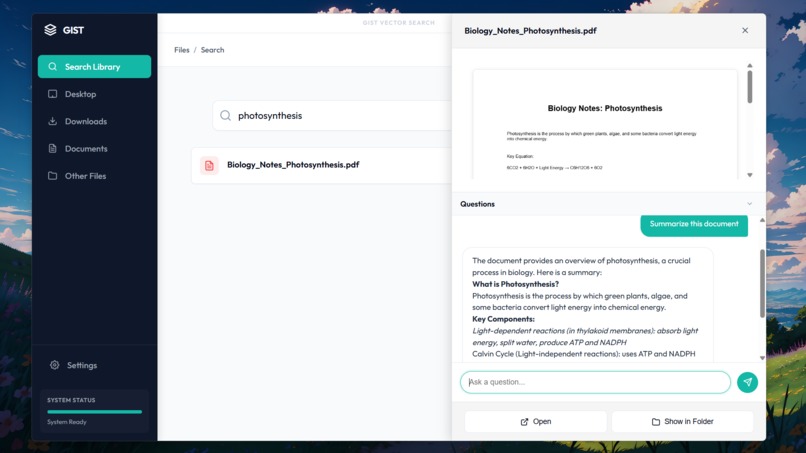Click the System Status progress bar
This screenshot has width=806, height=453.
click(x=95, y=412)
